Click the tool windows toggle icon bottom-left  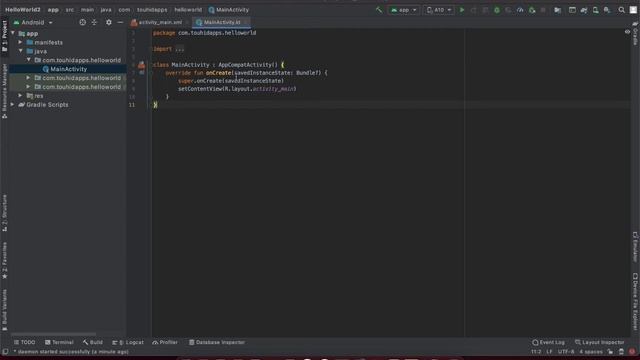[5, 351]
